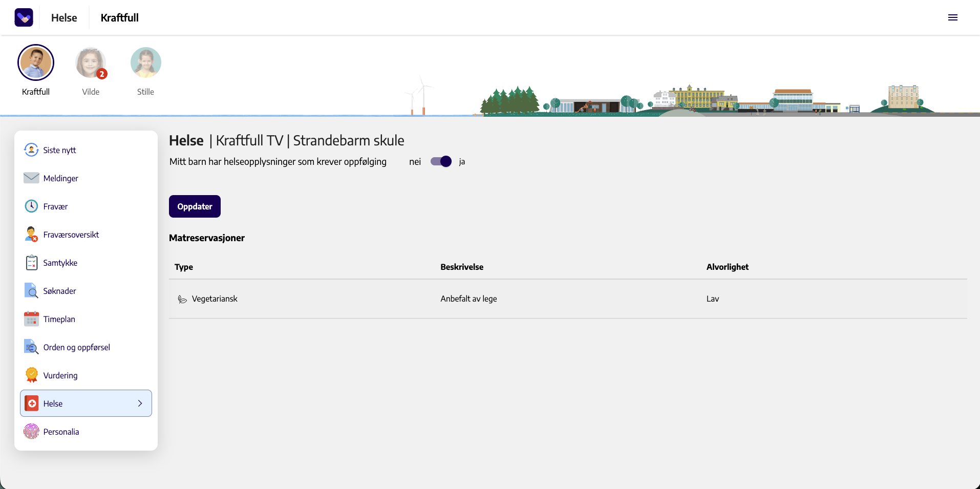Click the Vegetariansk cell text
The width and height of the screenshot is (980, 489).
pos(215,299)
